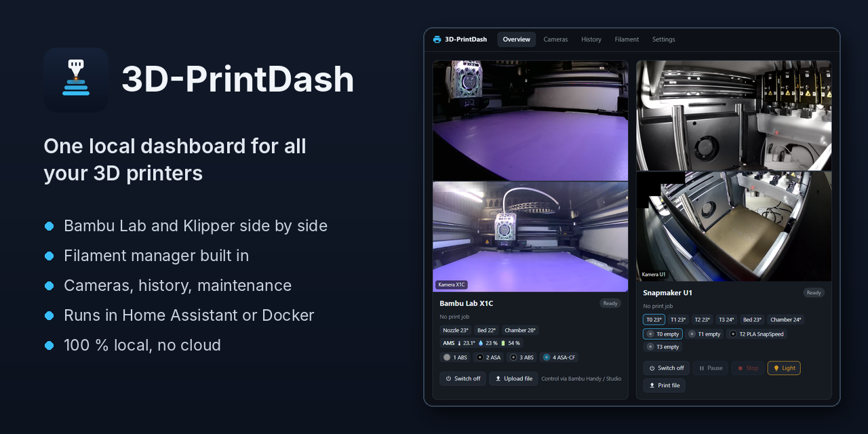Viewport: 868px width, 434px height.
Task: Click Upload file for Bambu Lab X1C
Action: [x=514, y=378]
